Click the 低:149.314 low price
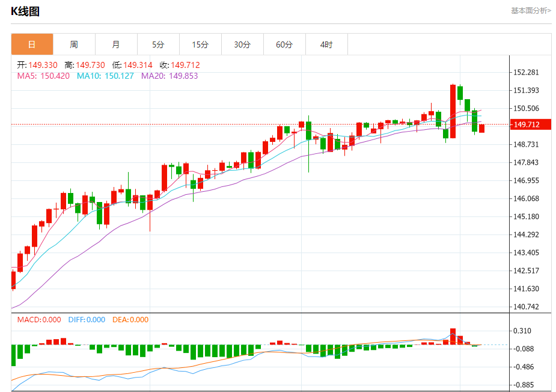Screen dimensions: 556x392 click(x=132, y=65)
